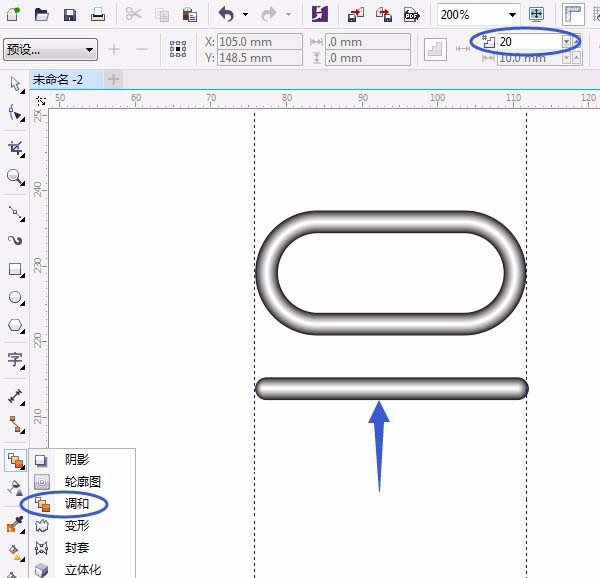The image size is (600, 578).
Task: Select the Color eyedropper tool
Action: (15, 524)
